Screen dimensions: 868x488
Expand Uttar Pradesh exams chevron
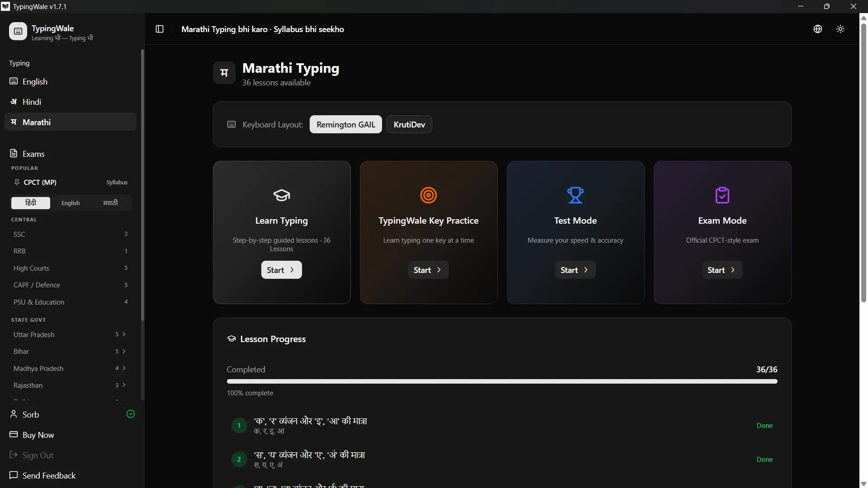click(124, 334)
